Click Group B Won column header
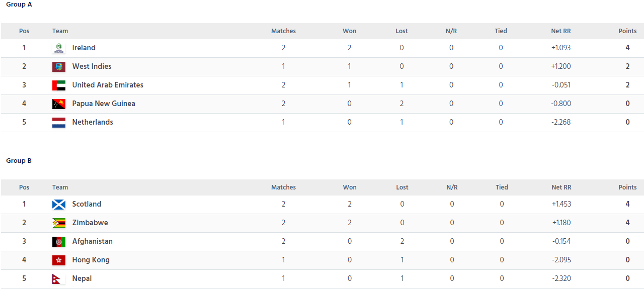The height and width of the screenshot is (290, 644). coord(350,187)
